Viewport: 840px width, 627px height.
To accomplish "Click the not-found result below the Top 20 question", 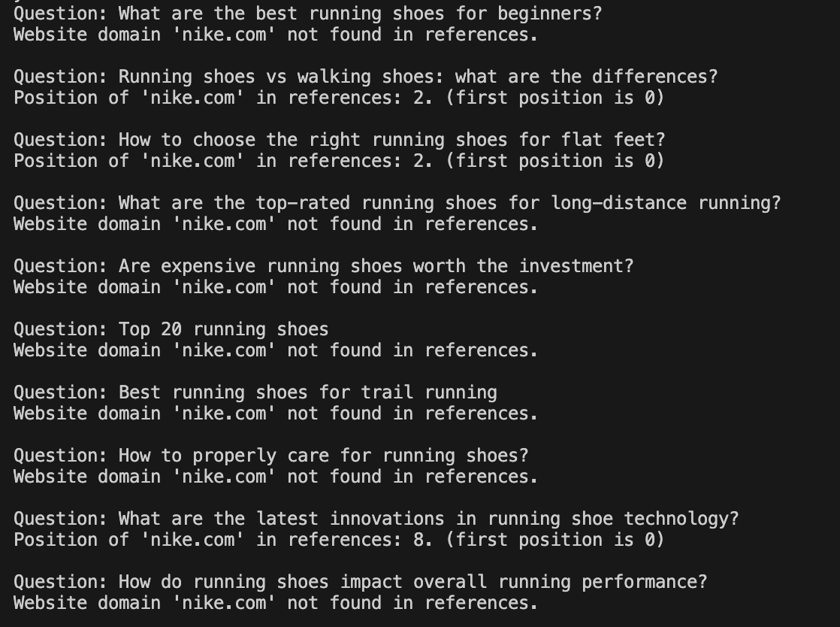I will pyautogui.click(x=276, y=350).
